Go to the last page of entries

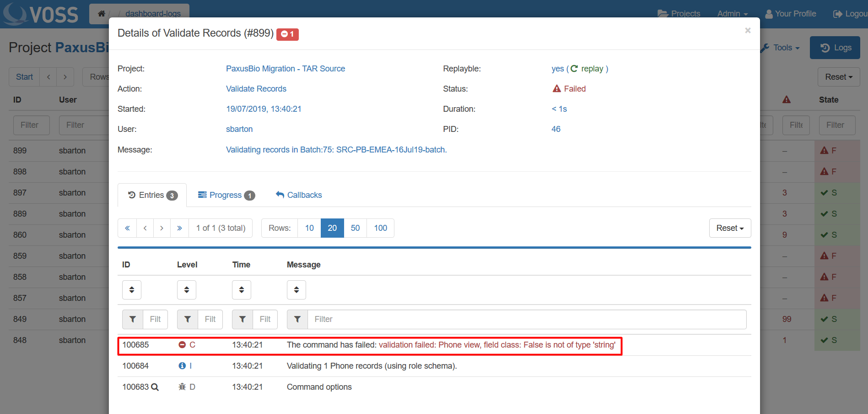coord(179,228)
